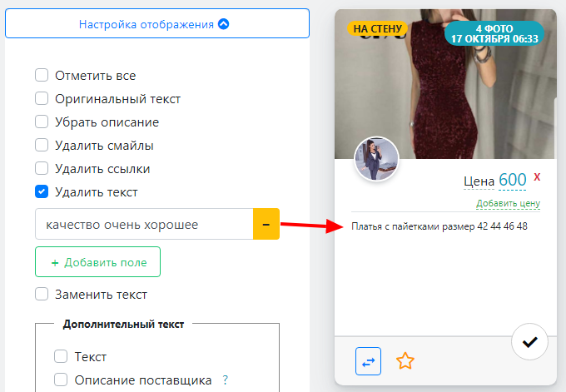Enable the Отметить все checkbox

coord(42,76)
